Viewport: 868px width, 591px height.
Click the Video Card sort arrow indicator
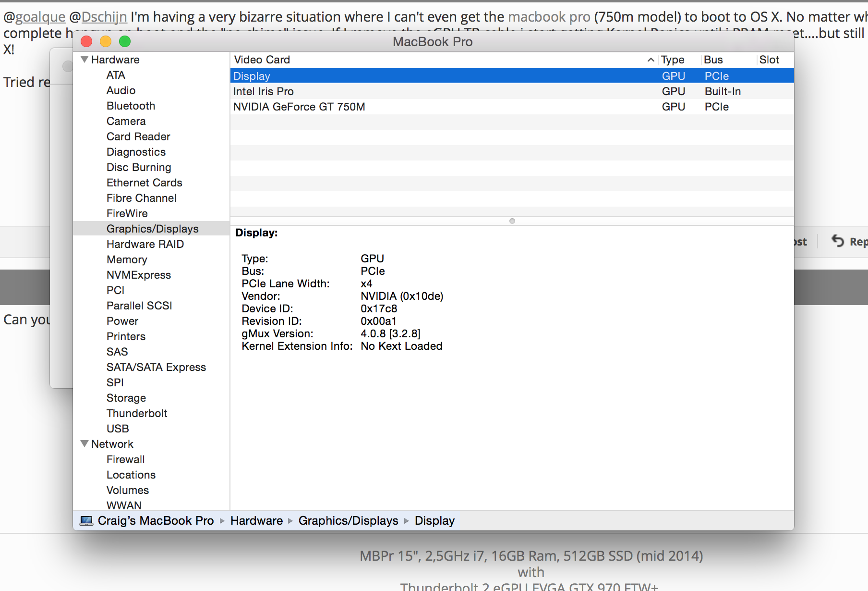click(x=651, y=60)
